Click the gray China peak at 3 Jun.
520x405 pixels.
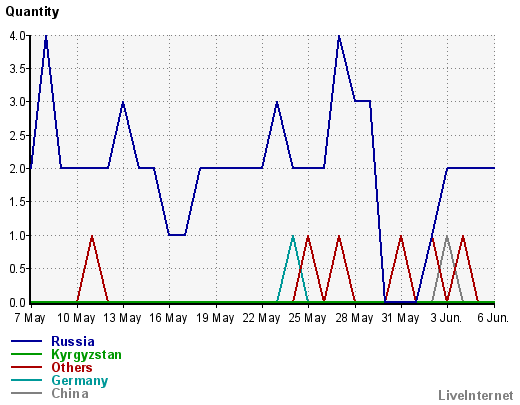447,236
